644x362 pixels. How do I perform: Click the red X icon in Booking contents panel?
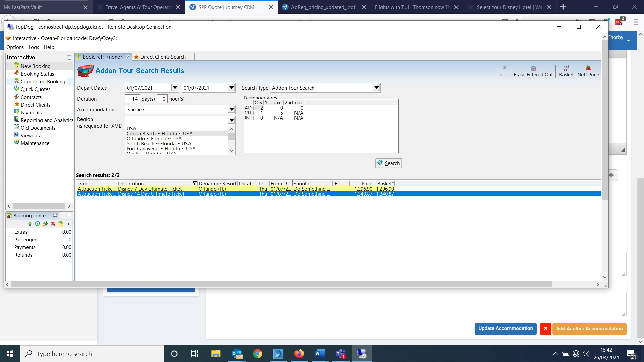coord(53,224)
